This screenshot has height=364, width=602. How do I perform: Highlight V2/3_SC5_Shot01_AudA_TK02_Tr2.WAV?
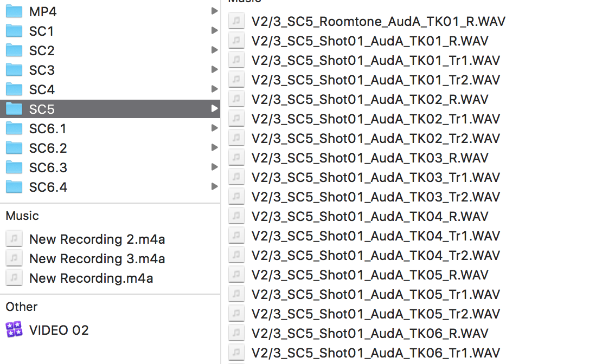(375, 138)
